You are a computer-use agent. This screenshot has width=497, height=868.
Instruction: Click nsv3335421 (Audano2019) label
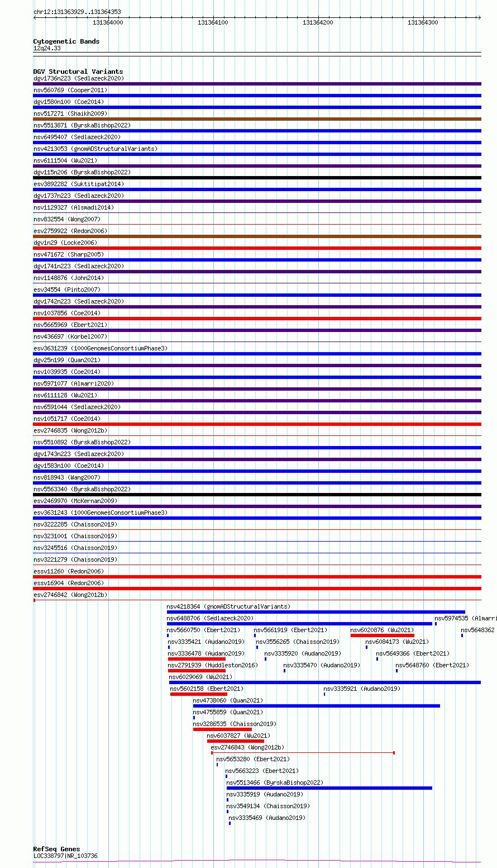(206, 642)
